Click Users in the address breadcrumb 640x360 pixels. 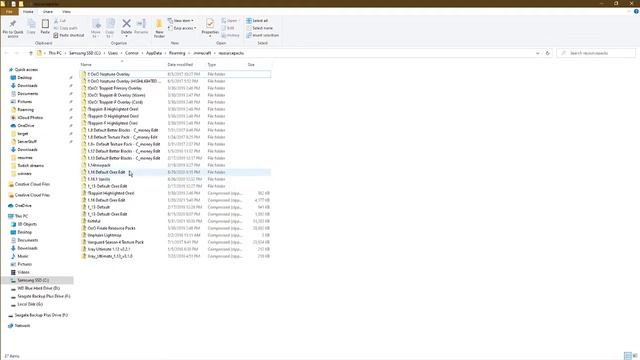113,53
